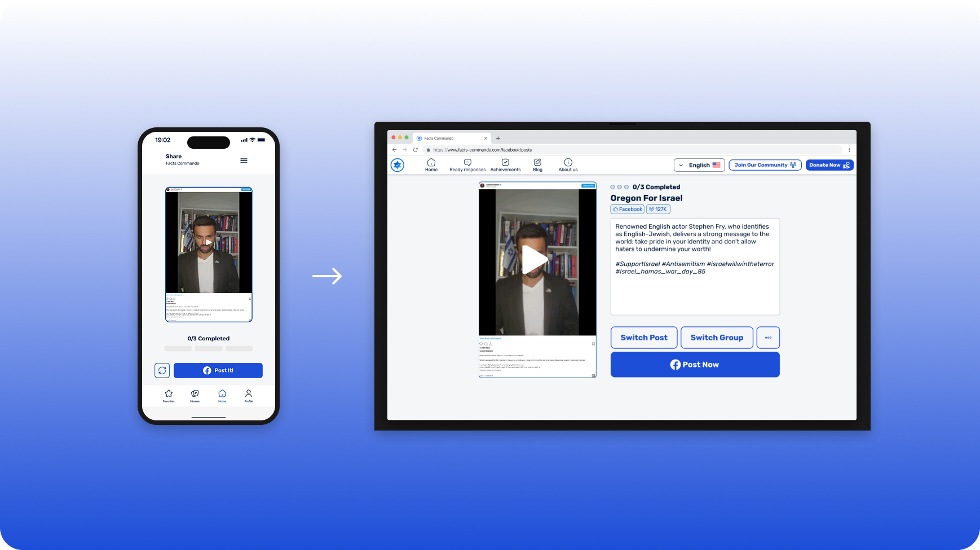This screenshot has height=550, width=980.
Task: Click the Join Our Community button
Action: tap(765, 165)
